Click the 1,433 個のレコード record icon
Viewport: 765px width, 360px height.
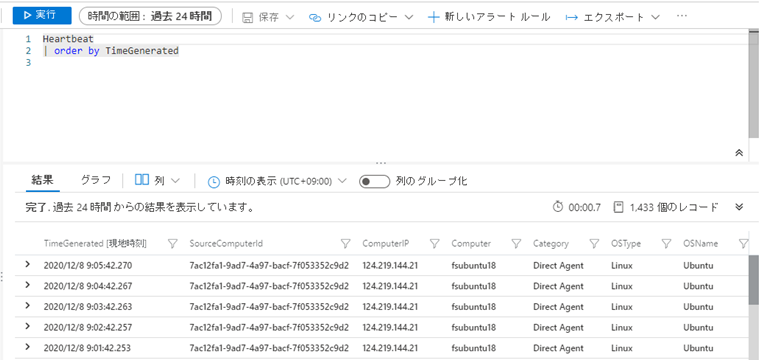619,207
